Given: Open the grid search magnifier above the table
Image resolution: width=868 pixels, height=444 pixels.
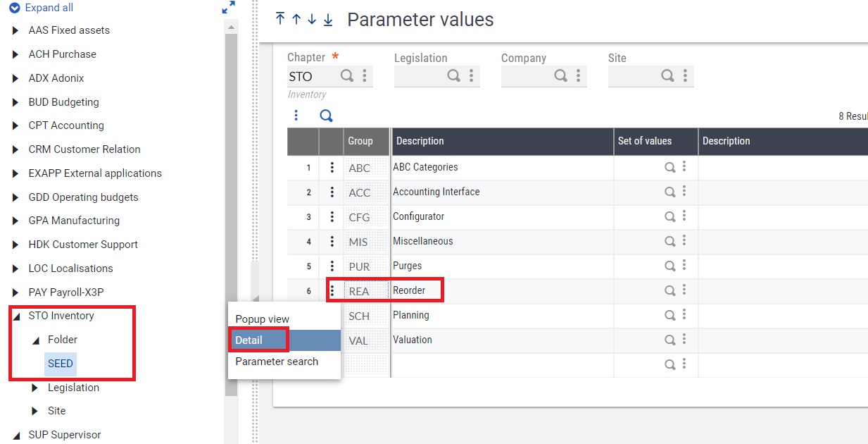Looking at the screenshot, I should (326, 115).
